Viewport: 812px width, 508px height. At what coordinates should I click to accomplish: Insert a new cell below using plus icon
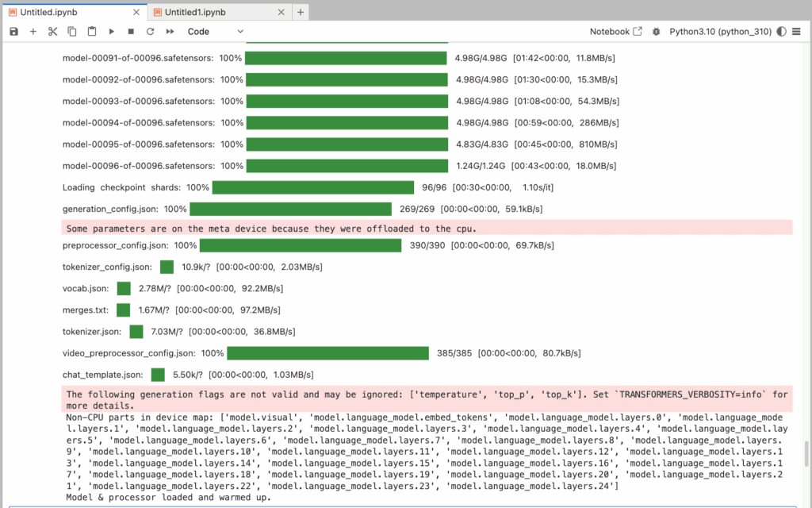pyautogui.click(x=33, y=32)
